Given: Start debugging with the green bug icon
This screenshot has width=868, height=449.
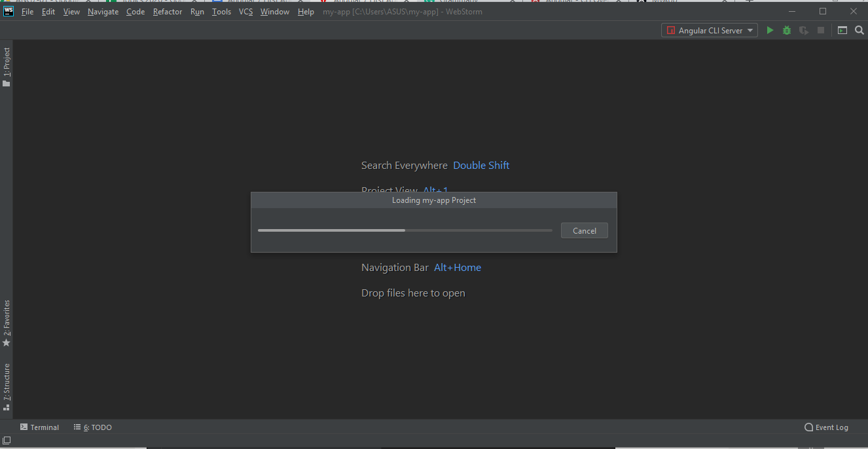Looking at the screenshot, I should click(x=787, y=30).
